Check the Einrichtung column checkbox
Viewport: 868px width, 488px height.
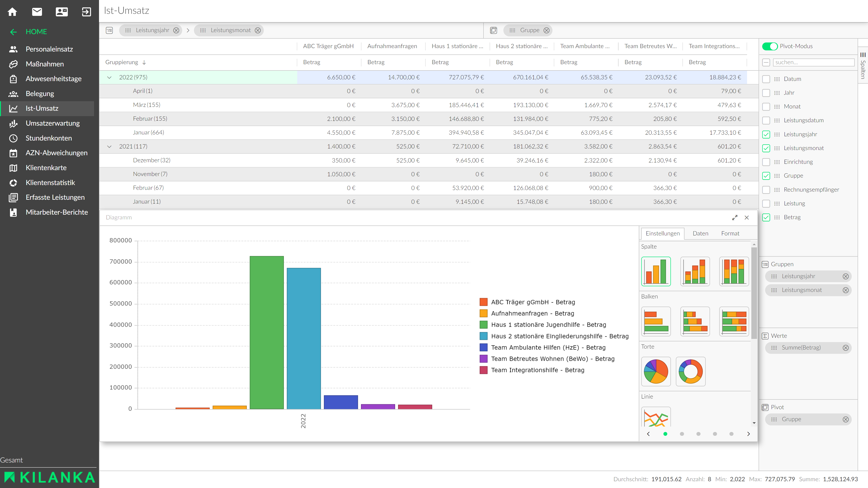(766, 162)
